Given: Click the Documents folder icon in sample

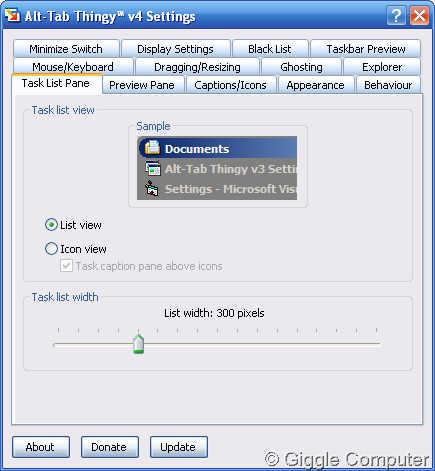Looking at the screenshot, I should (152, 148).
